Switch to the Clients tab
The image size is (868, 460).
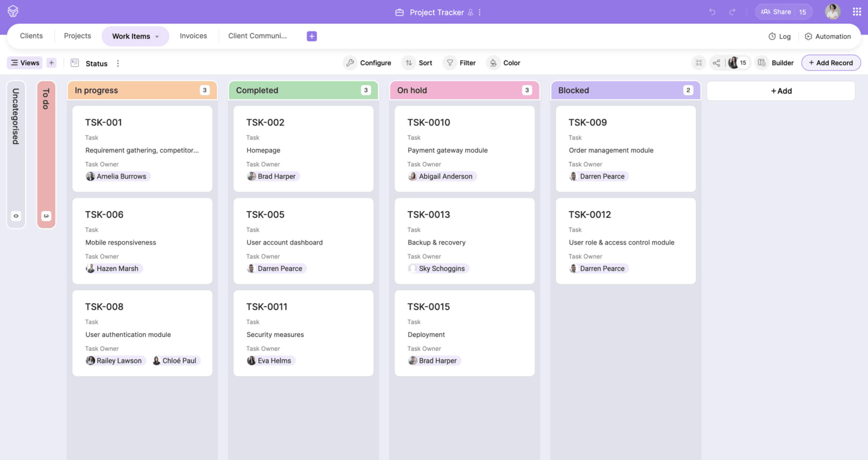31,36
